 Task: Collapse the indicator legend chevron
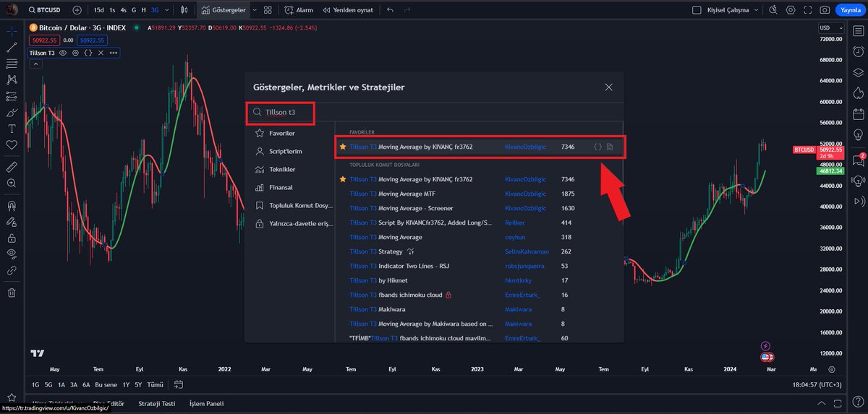35,64
